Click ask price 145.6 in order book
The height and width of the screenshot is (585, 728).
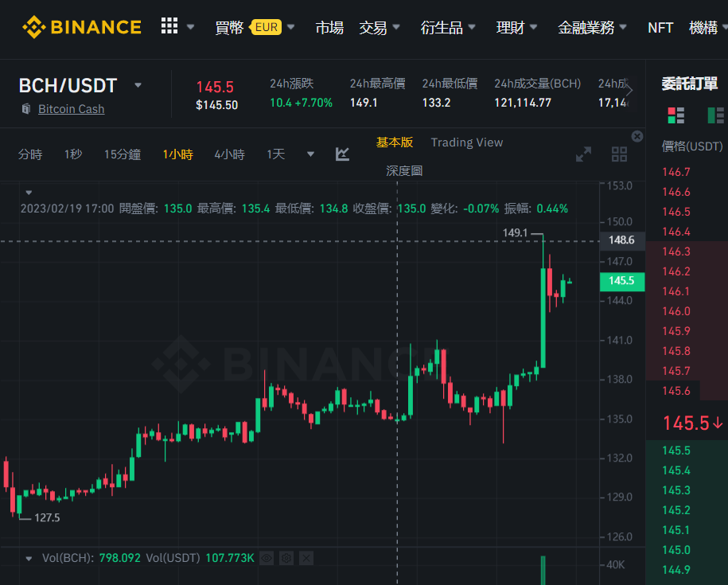click(x=676, y=391)
